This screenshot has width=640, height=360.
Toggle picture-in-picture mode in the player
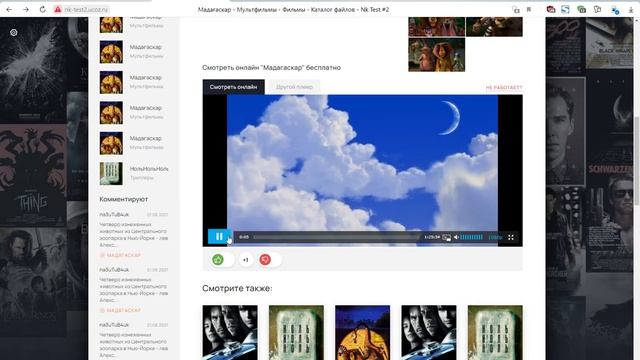point(447,237)
